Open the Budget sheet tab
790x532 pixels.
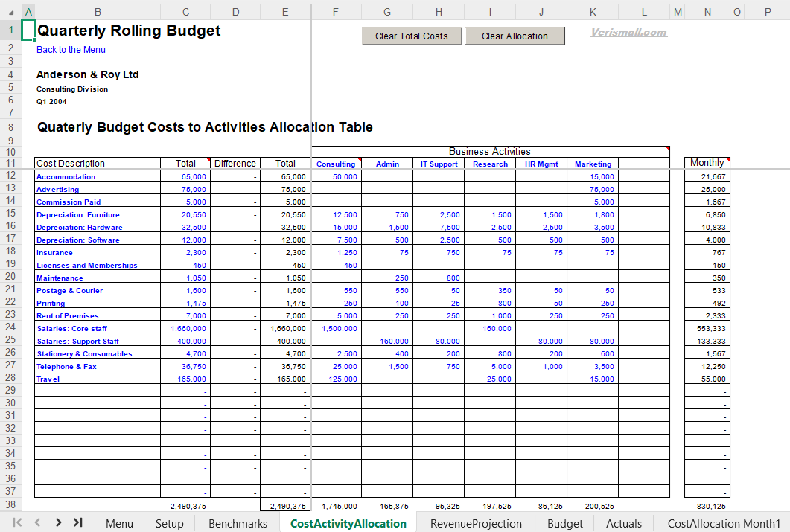click(x=565, y=523)
